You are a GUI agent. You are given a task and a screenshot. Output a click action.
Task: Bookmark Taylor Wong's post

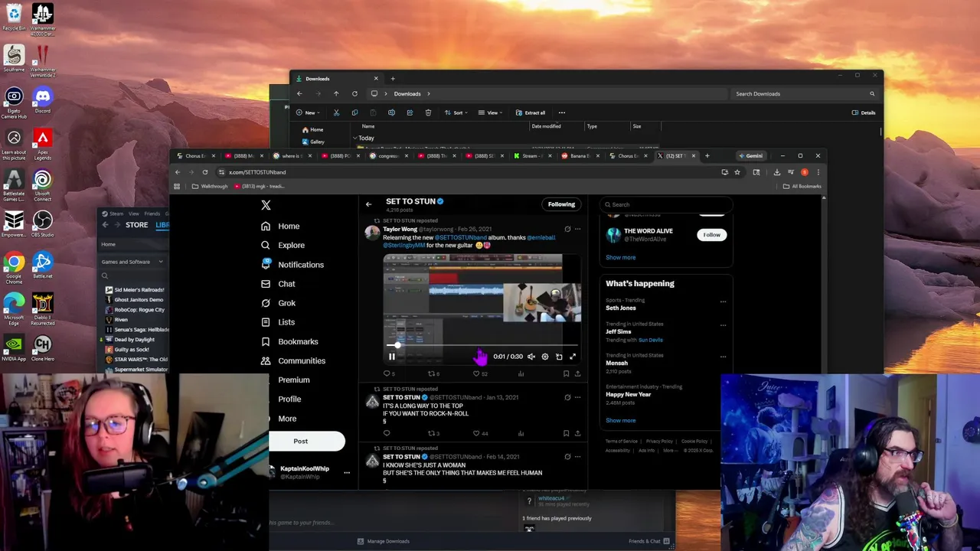[x=566, y=373]
